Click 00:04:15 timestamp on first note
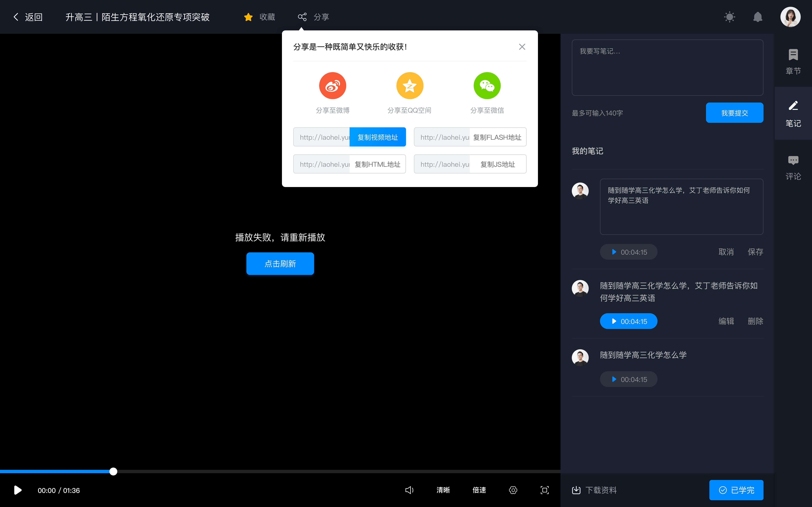Image resolution: width=812 pixels, height=507 pixels. click(628, 252)
